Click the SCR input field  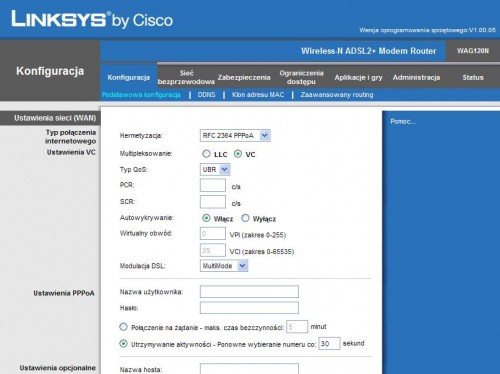[213, 202]
